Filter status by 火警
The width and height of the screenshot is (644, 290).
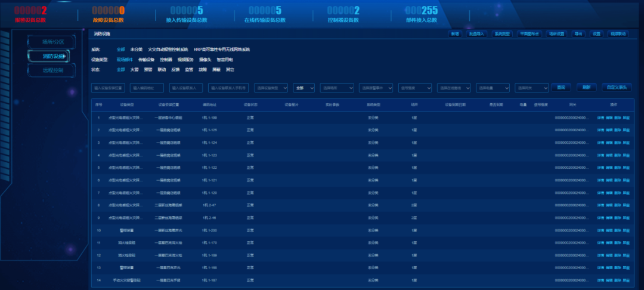point(134,70)
